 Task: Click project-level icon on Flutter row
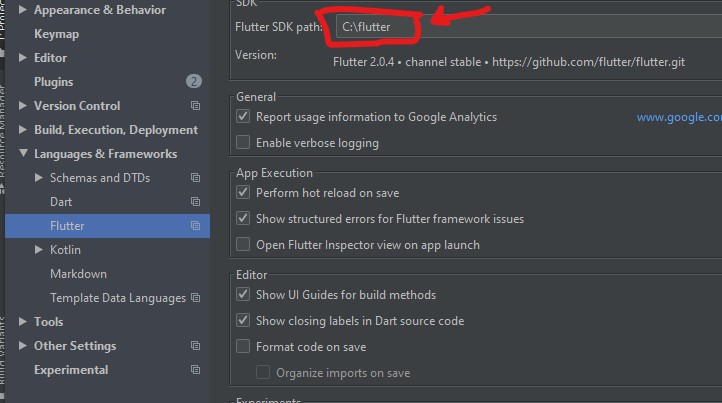[x=196, y=226]
